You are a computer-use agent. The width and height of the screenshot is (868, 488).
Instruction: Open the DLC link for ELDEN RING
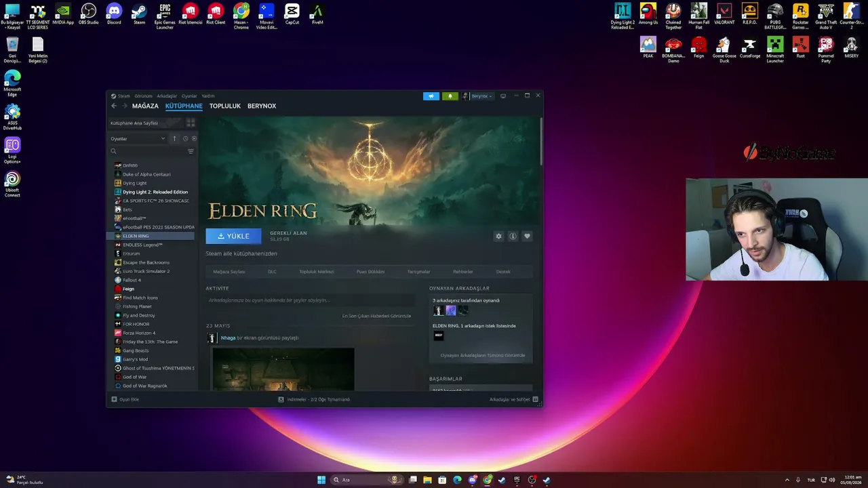(272, 272)
